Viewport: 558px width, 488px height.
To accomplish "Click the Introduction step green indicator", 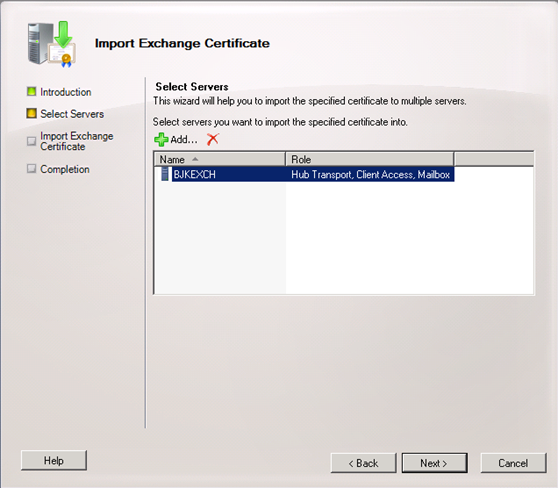I will [31, 92].
